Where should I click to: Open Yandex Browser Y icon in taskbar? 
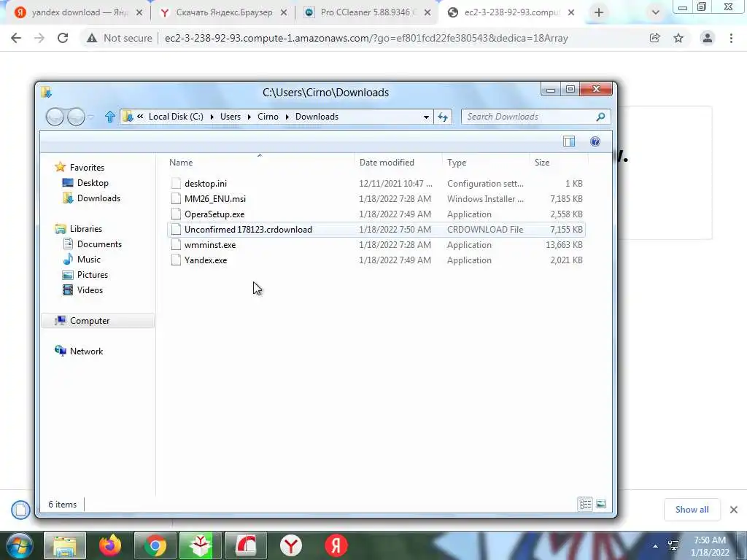pos(290,545)
